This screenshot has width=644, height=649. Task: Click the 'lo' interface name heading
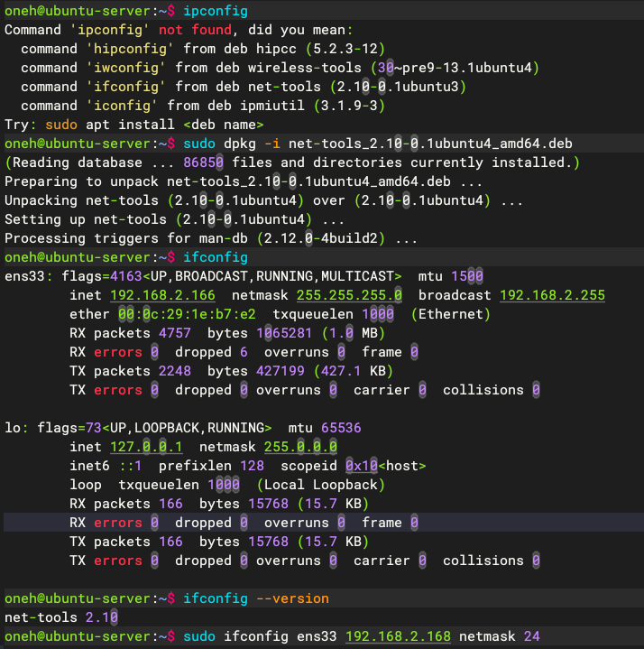(x=13, y=428)
